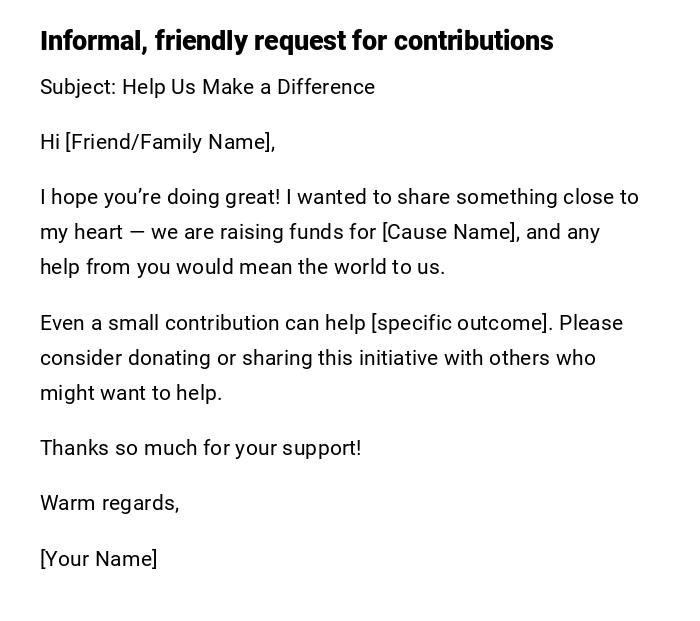Click "I hope you're doing great!" sentence
This screenshot has height=621, width=700.
coord(160,197)
